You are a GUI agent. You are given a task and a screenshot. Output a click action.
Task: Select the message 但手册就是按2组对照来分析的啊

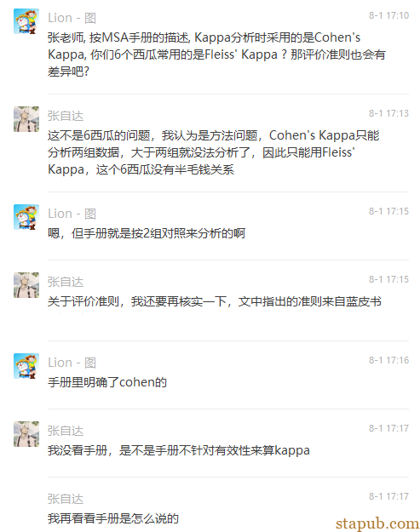tap(147, 233)
